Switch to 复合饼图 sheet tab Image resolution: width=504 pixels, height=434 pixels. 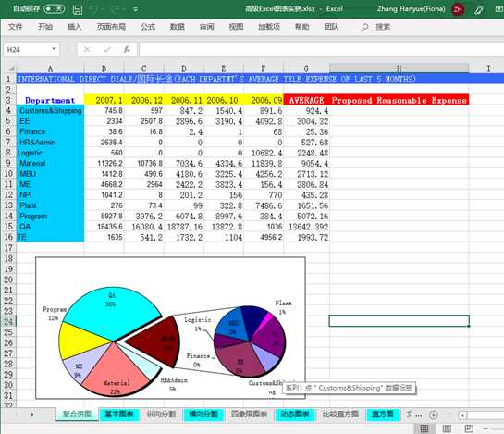[x=77, y=414]
